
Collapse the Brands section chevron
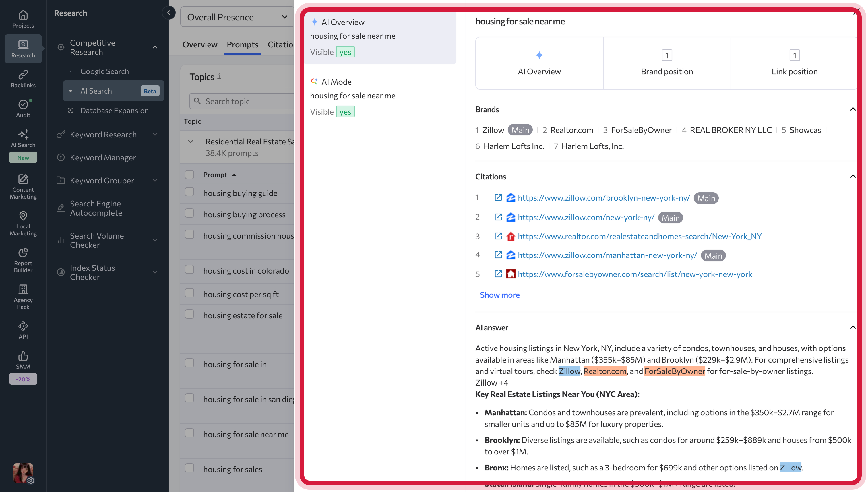(x=852, y=109)
